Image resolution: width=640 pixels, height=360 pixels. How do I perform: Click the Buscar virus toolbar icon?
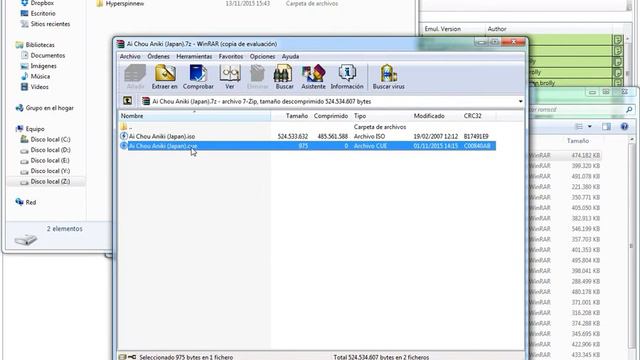click(x=389, y=77)
